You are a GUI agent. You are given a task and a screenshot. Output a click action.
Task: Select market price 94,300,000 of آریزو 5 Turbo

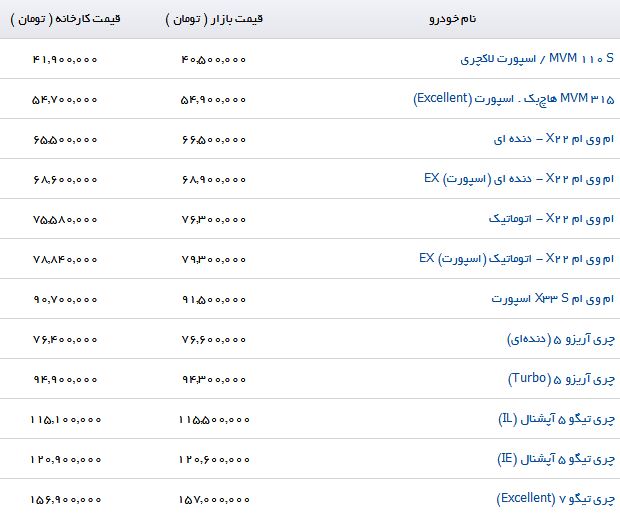pos(214,379)
